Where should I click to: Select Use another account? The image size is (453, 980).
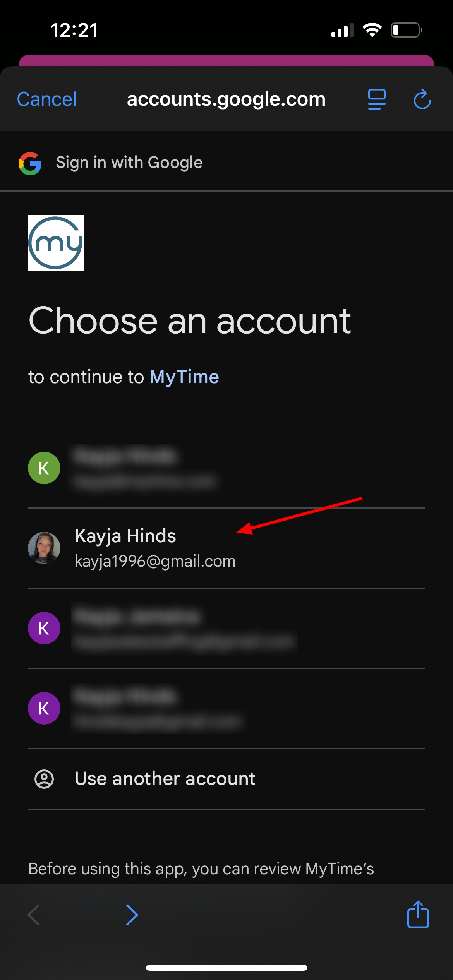point(226,779)
